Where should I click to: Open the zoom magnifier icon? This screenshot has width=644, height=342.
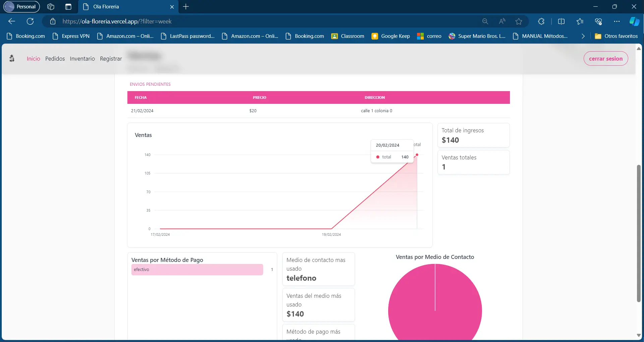coord(485,21)
